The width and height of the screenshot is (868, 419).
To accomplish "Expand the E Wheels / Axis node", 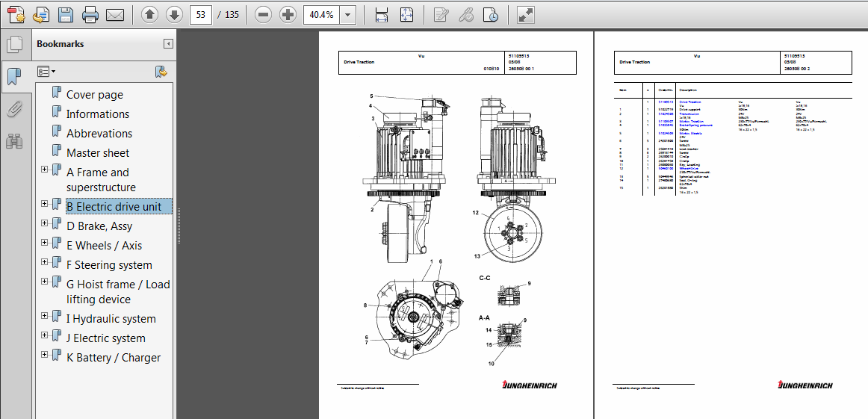I will (x=44, y=242).
